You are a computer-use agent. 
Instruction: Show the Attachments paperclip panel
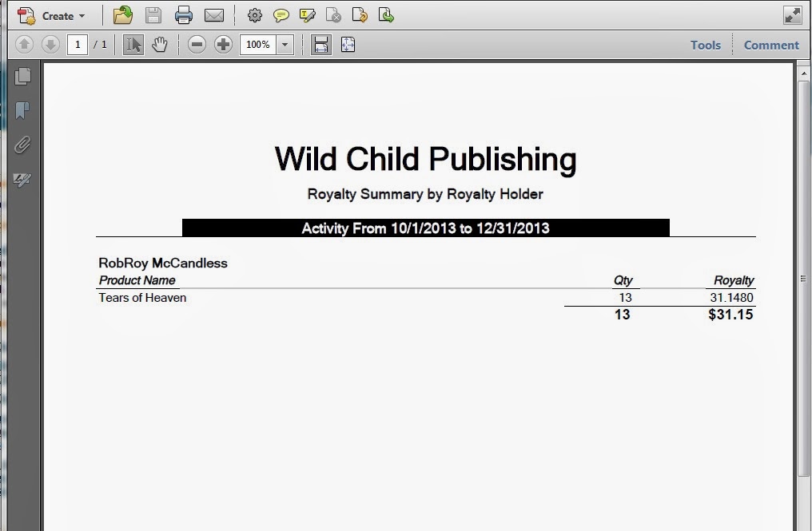click(x=22, y=145)
